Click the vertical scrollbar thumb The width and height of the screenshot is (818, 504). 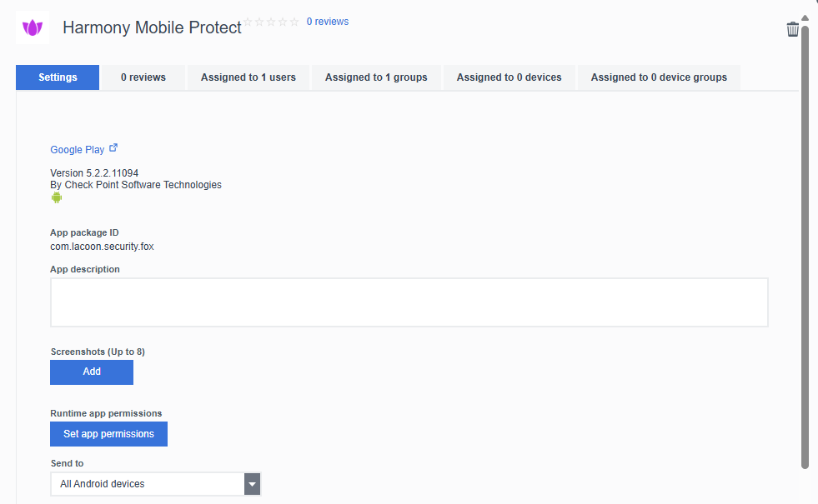pos(805,247)
